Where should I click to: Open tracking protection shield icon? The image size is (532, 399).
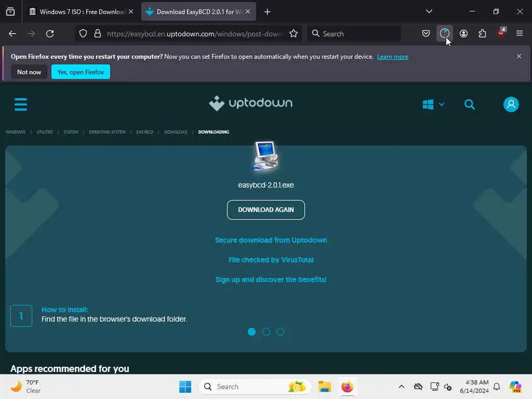[x=83, y=34]
